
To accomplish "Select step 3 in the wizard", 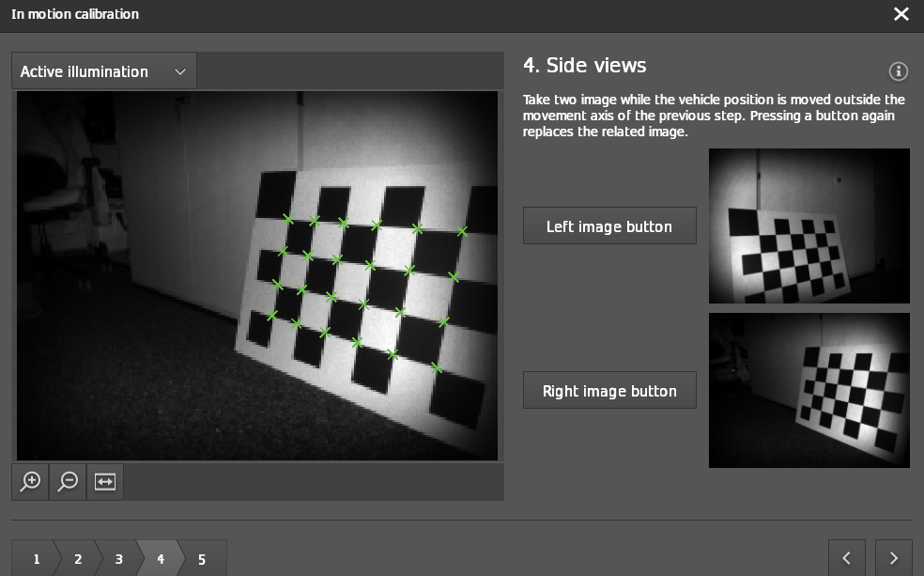I will pos(119,557).
